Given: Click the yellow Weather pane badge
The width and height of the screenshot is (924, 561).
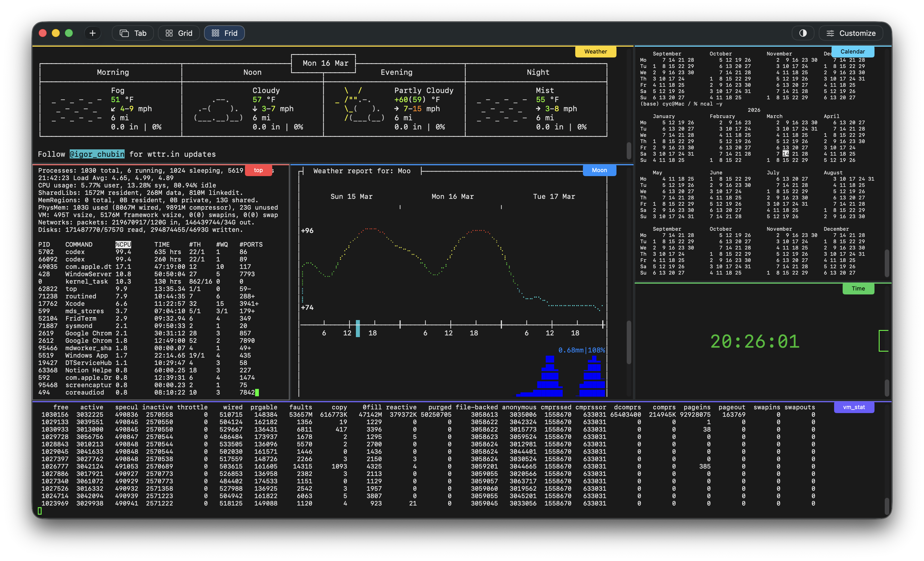Looking at the screenshot, I should [x=595, y=51].
